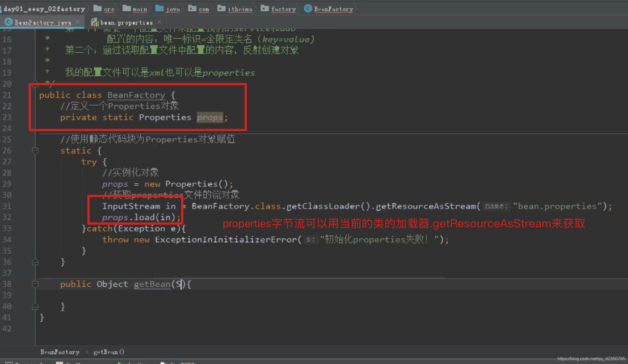
Task: Click the name: parameter hint on line 31
Action: point(496,206)
